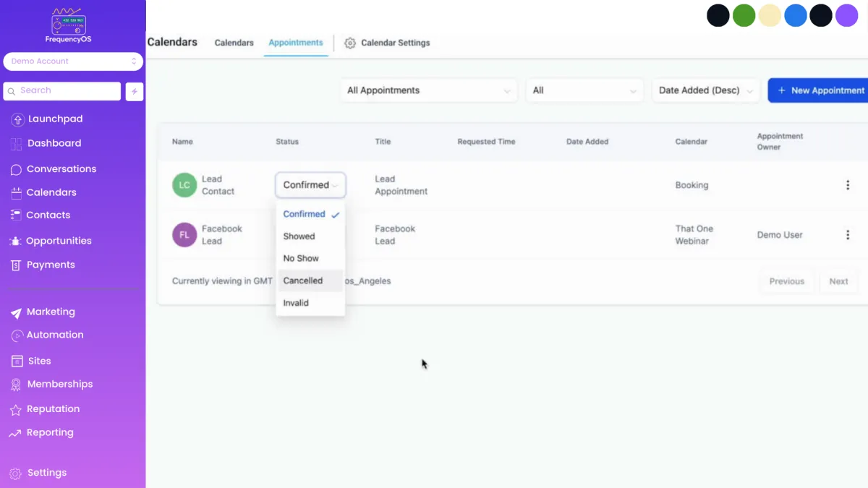Expand the All Appointments filter dropdown
The width and height of the screenshot is (868, 488).
(429, 90)
